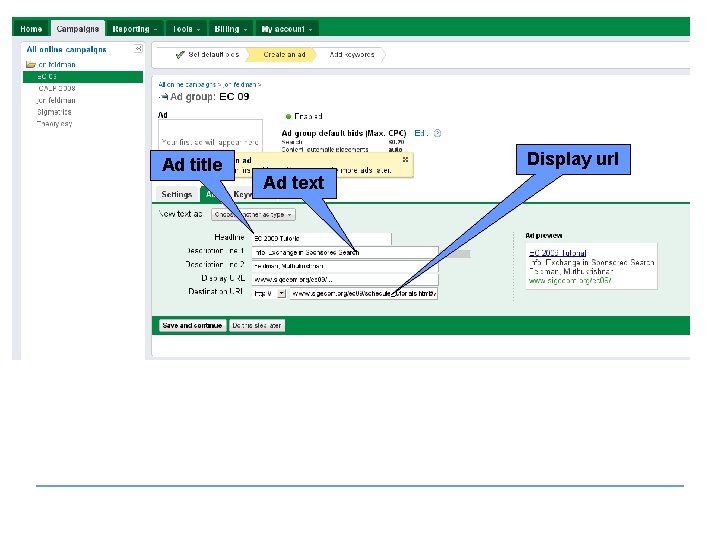The image size is (720, 540).
Task: Click the checkmark on Set default bids
Action: pos(180,55)
